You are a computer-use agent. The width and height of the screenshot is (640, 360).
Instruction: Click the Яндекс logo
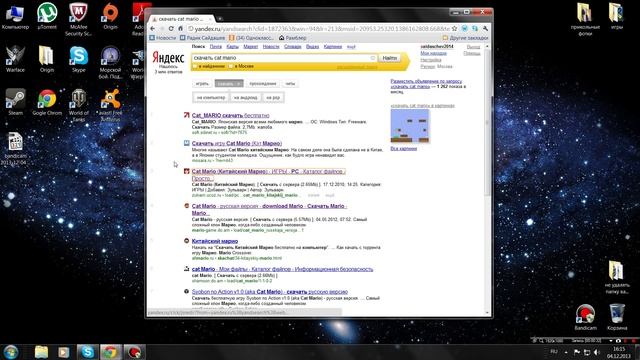click(x=168, y=58)
